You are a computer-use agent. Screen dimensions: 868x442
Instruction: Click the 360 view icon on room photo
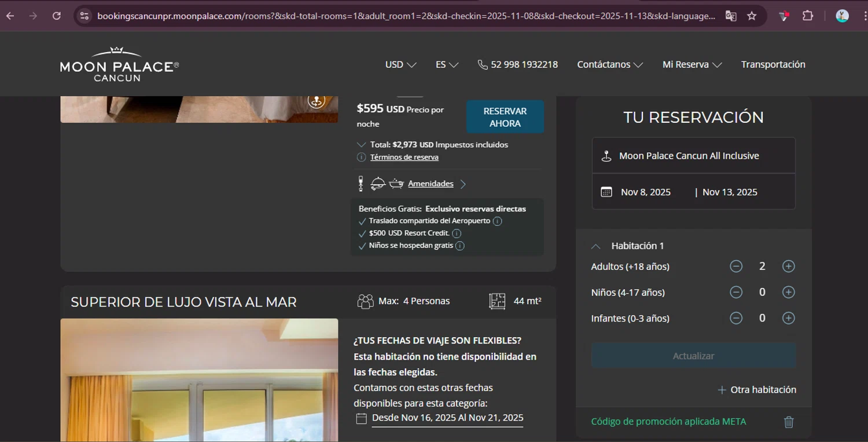(x=316, y=100)
